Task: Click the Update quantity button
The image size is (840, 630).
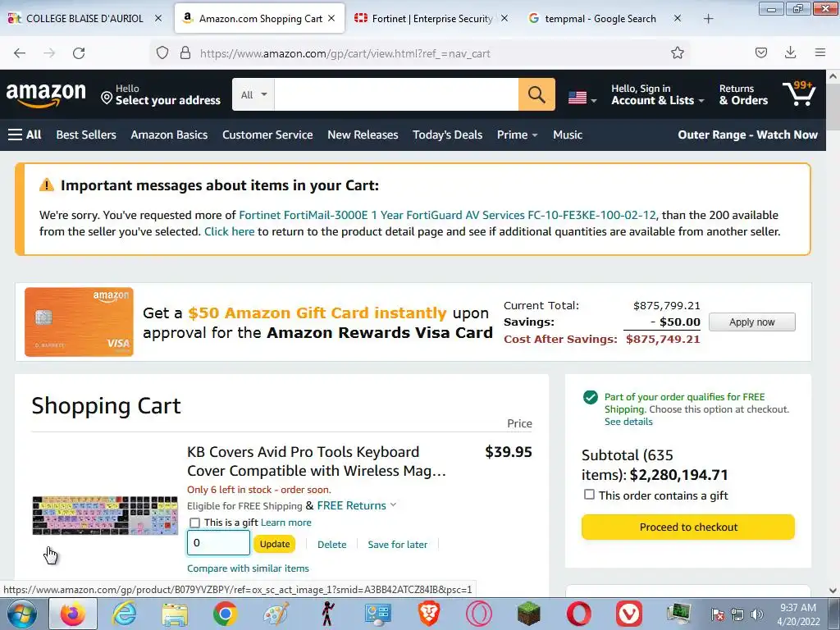Action: coord(274,544)
